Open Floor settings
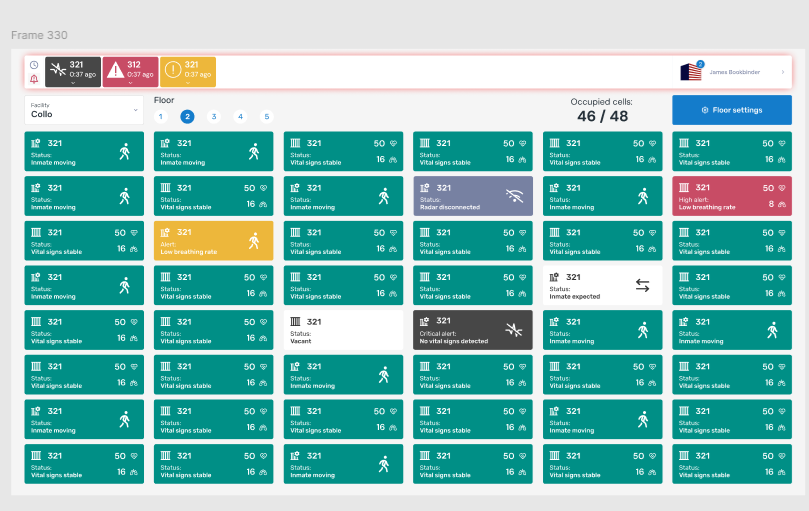Image resolution: width=809 pixels, height=511 pixels. tap(732, 110)
